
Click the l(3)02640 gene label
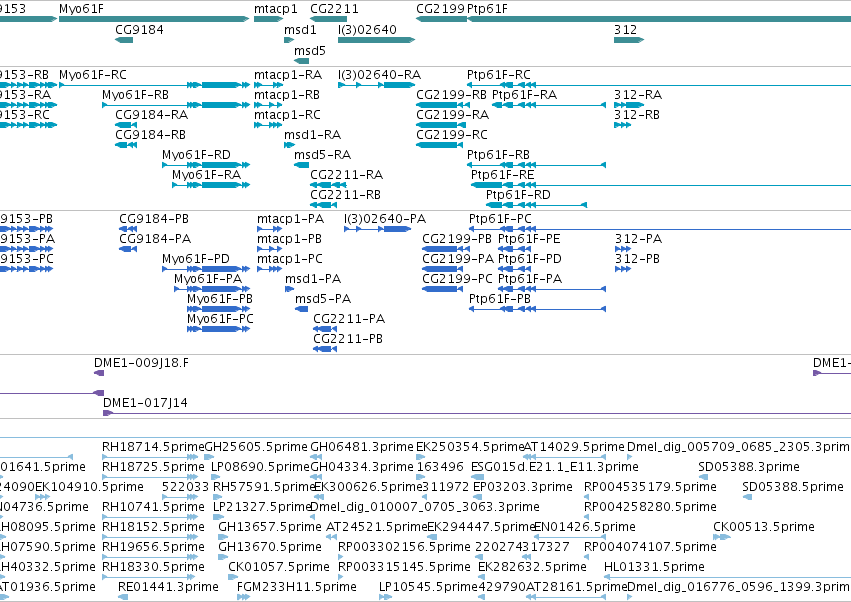click(367, 29)
